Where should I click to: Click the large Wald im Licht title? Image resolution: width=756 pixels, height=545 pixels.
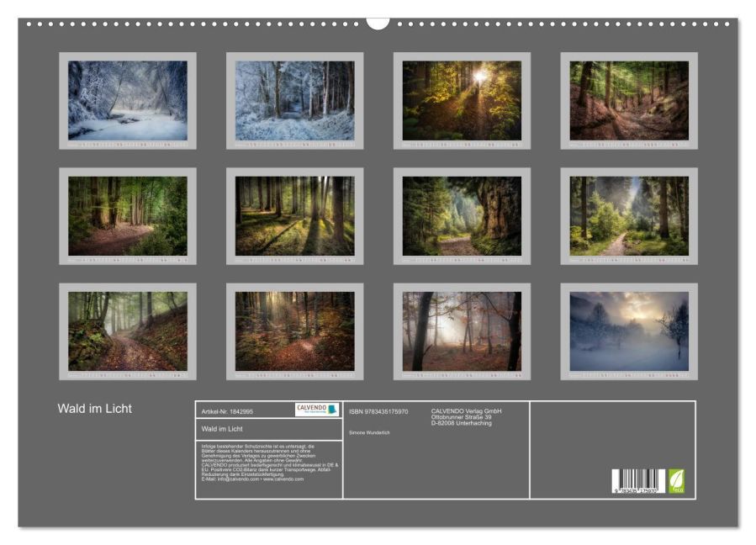94,410
